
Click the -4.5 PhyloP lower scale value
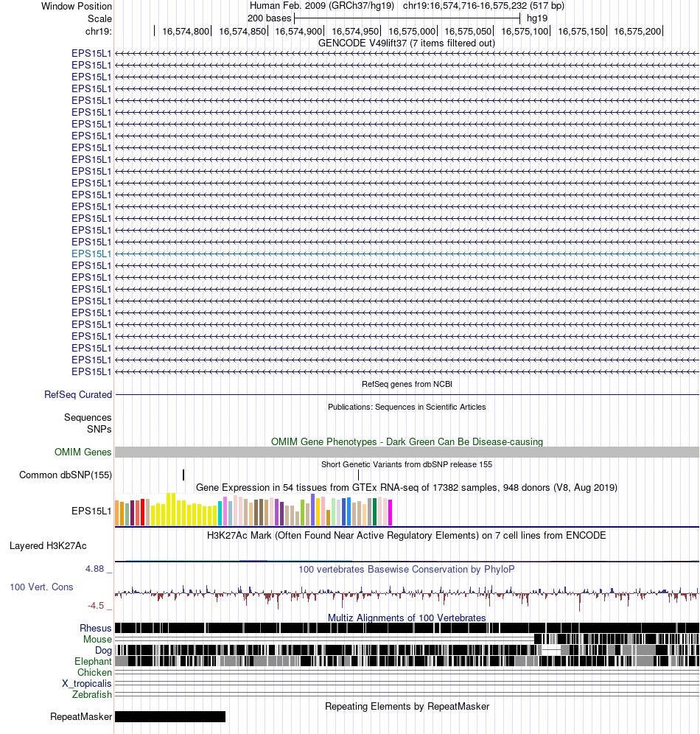coord(96,606)
